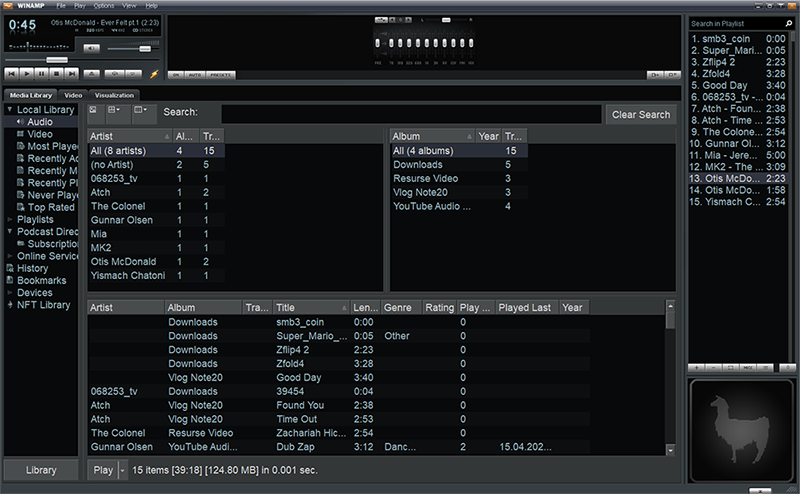Click the equalizer balance slider
Viewport: 800px width, 494px height.
(x=446, y=20)
